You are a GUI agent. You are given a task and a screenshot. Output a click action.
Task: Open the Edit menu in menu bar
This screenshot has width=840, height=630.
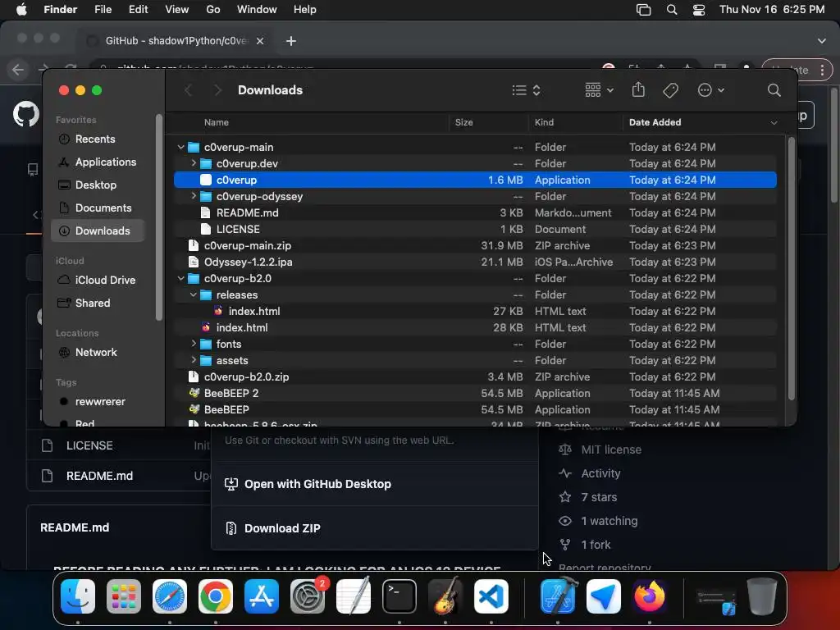(138, 10)
